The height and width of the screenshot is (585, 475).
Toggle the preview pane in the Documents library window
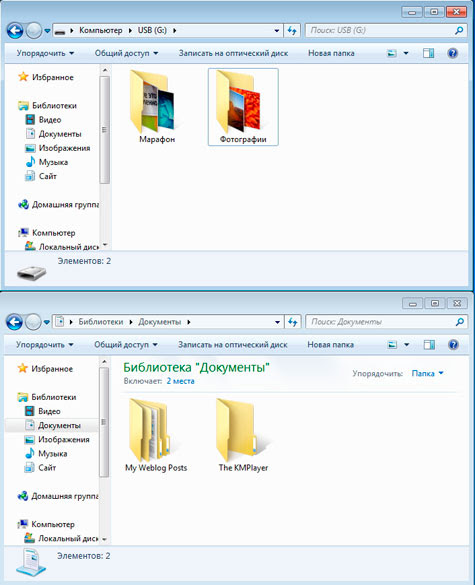429,345
